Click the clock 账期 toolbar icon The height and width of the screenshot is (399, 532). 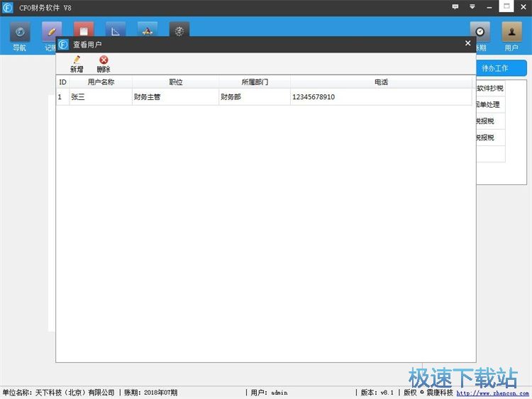480,32
